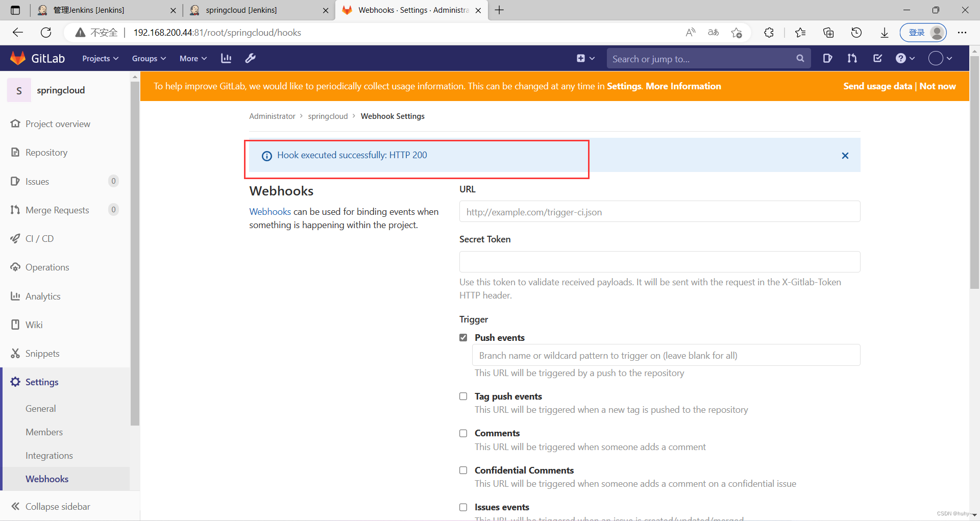The height and width of the screenshot is (521, 980).
Task: Click browser profile sign-in button
Action: coord(923,33)
